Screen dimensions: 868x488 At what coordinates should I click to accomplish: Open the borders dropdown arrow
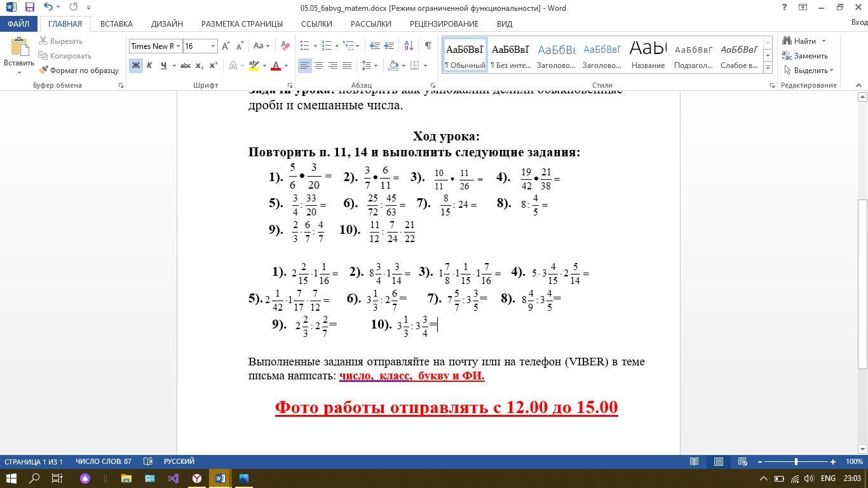point(424,65)
